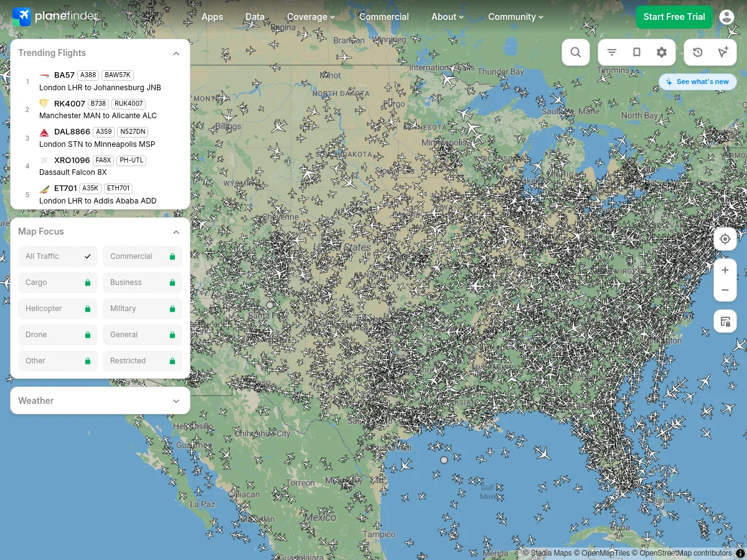This screenshot has height=560, width=747.
Task: Enable the Cargo map focus filter
Action: tap(58, 282)
